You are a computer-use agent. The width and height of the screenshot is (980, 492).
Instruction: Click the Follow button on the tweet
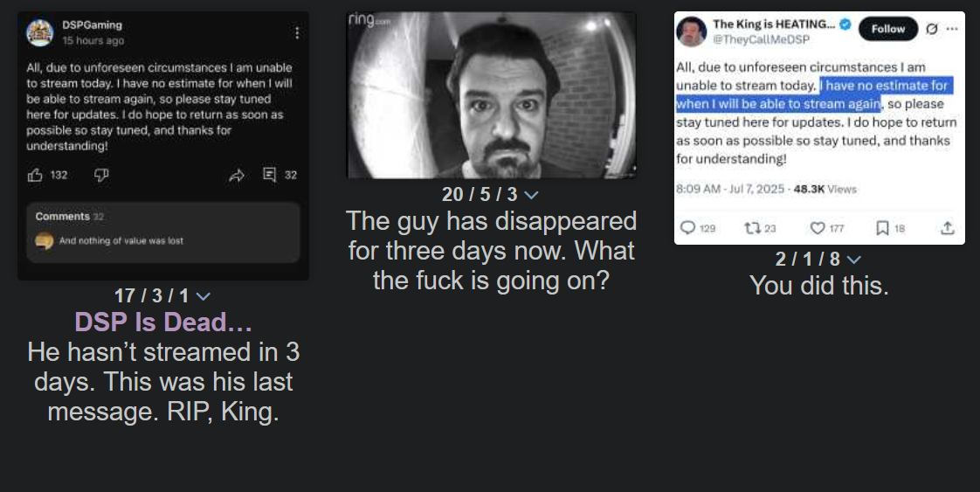click(x=888, y=29)
